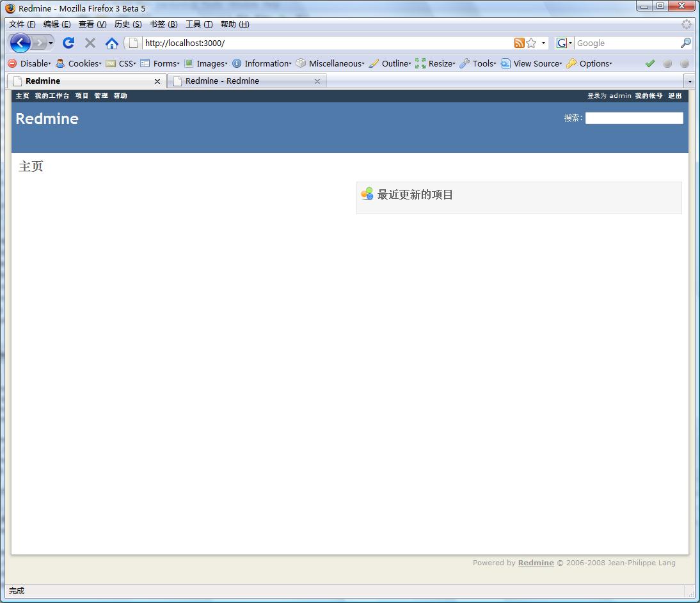Open the Outline toolbar menu
The height and width of the screenshot is (603, 700).
click(x=390, y=63)
